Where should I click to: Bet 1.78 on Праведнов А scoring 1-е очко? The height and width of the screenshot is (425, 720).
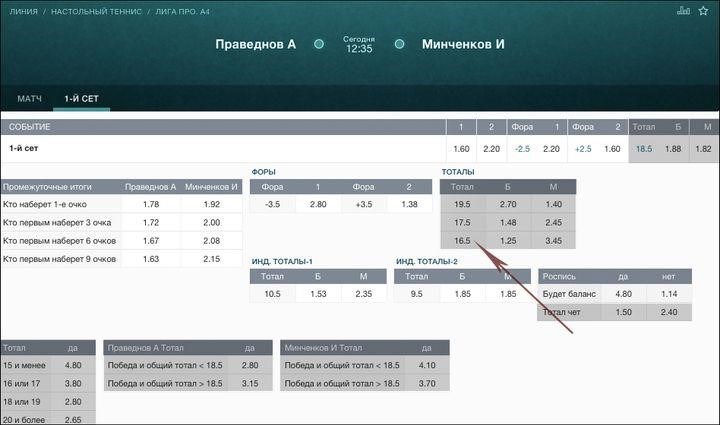tap(151, 204)
